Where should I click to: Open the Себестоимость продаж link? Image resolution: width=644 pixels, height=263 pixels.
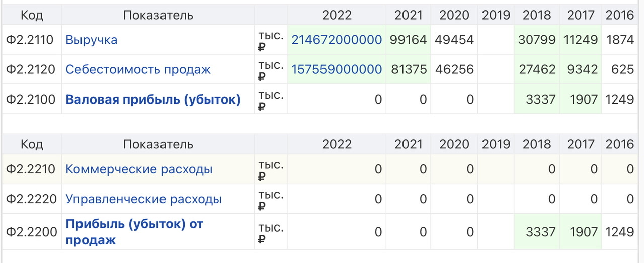(138, 69)
